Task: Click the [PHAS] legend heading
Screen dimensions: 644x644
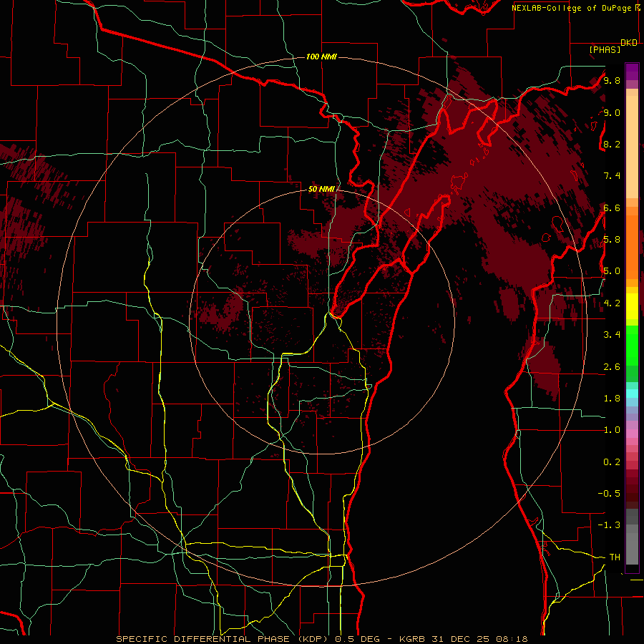Action: 605,49
